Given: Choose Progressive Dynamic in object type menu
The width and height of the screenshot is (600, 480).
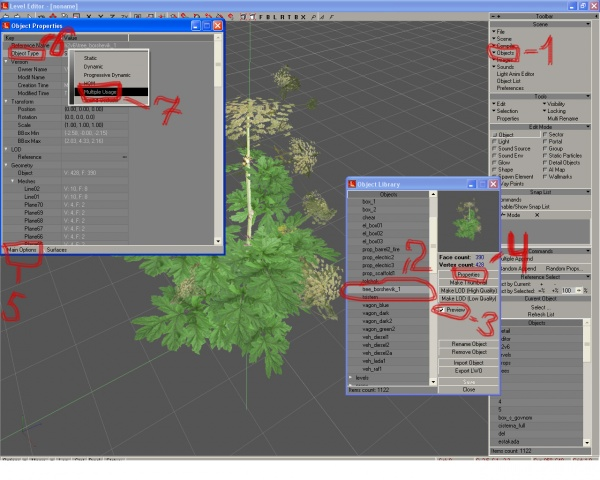Looking at the screenshot, I should 107,75.
